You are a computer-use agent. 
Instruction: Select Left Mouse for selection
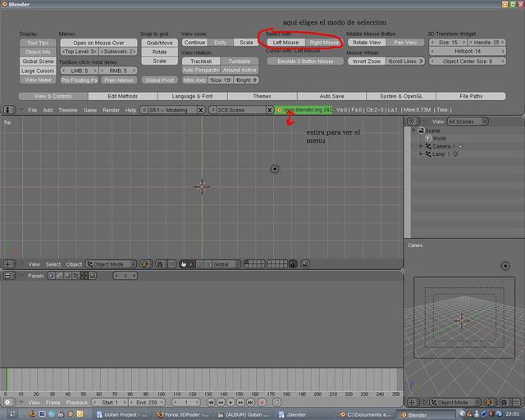285,43
